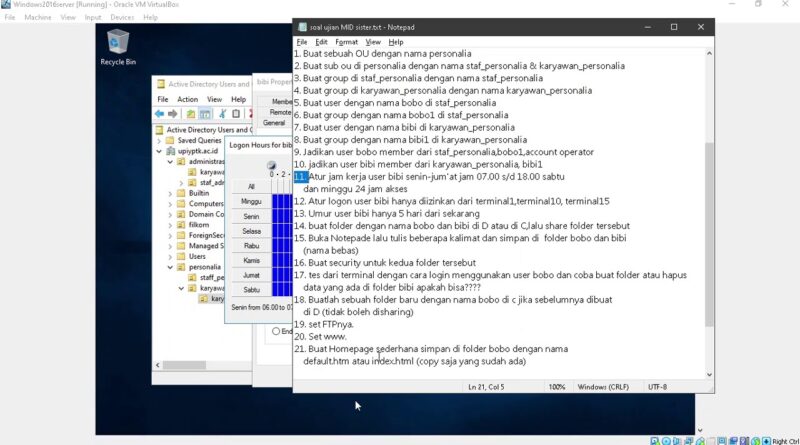Open Notepad File menu
The width and height of the screenshot is (800, 445).
coord(302,42)
